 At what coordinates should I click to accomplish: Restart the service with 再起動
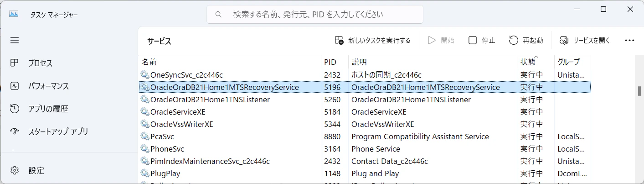pos(526,40)
